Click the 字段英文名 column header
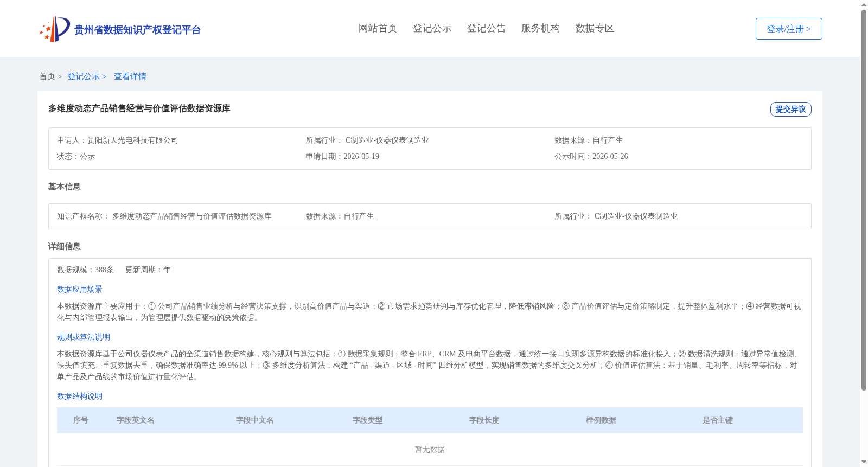The width and height of the screenshot is (868, 467). [136, 420]
